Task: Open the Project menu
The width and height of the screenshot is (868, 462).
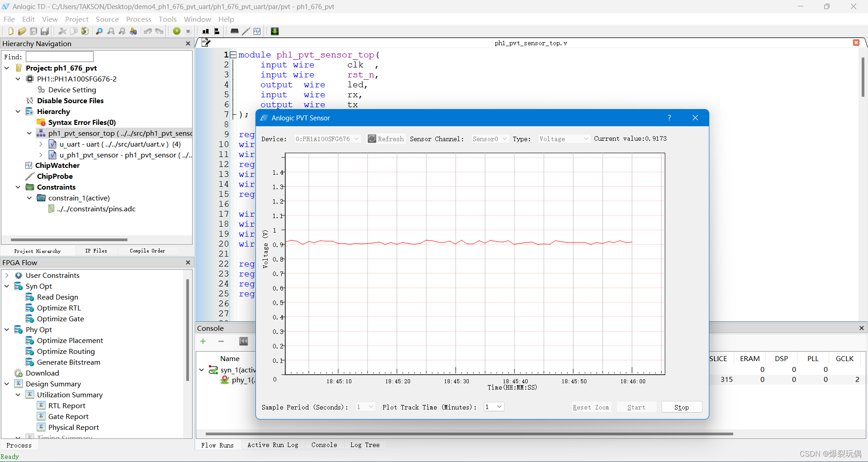Action: (x=76, y=19)
